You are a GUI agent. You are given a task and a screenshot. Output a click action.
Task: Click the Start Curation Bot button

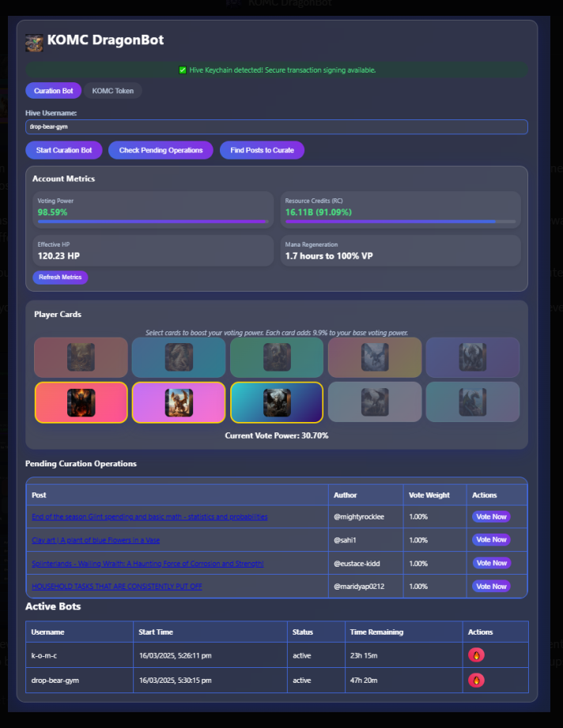coord(64,150)
